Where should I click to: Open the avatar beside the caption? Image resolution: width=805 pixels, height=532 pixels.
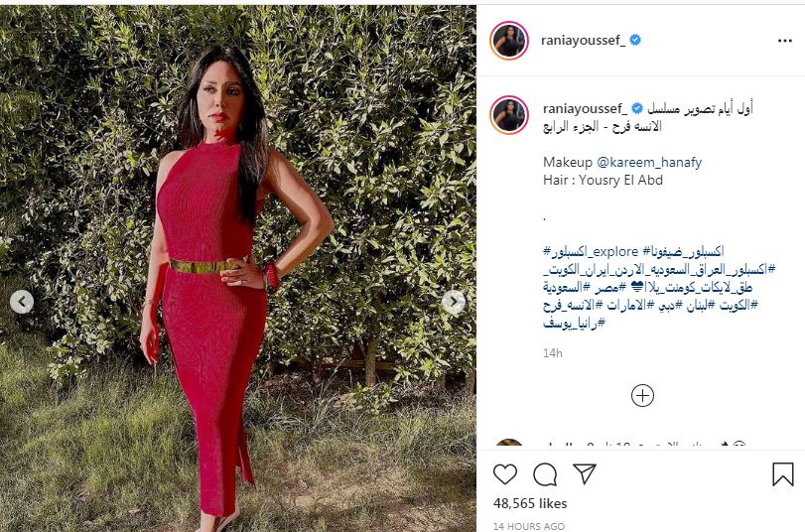click(509, 115)
